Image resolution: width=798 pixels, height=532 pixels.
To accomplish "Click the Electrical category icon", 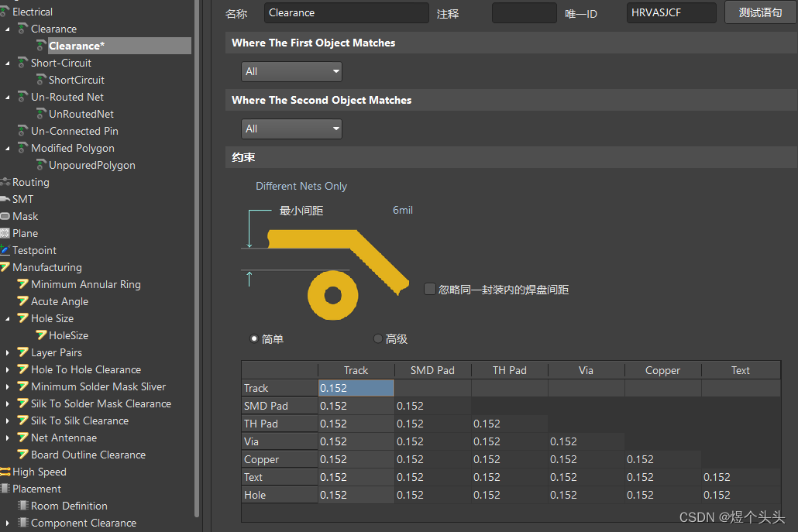I will point(5,11).
